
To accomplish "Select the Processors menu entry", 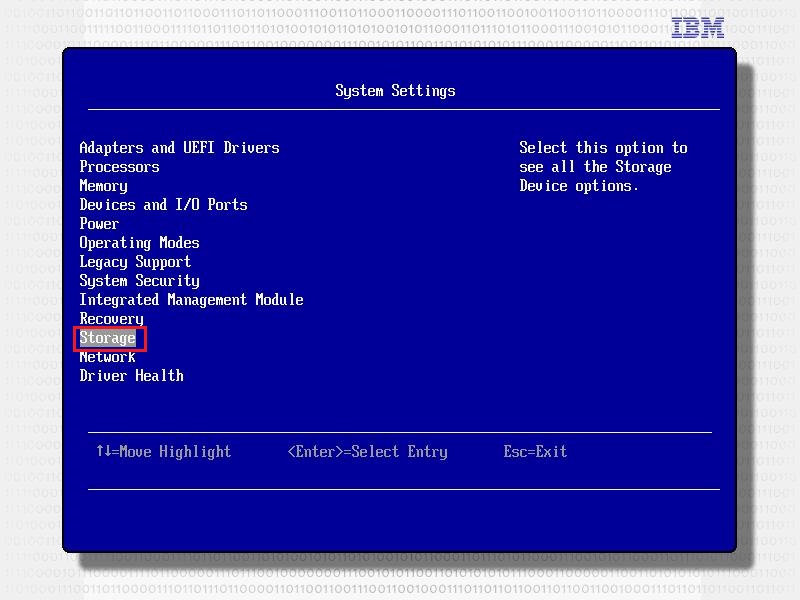I will [x=119, y=167].
